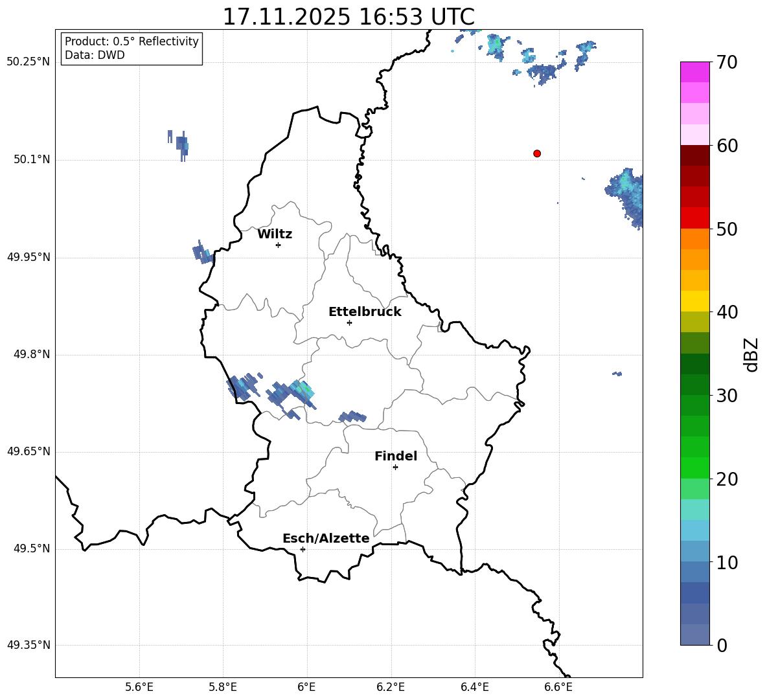Click the magenta top colorbar segment
Viewport: 767px width, 700px height.
pyautogui.click(x=694, y=73)
